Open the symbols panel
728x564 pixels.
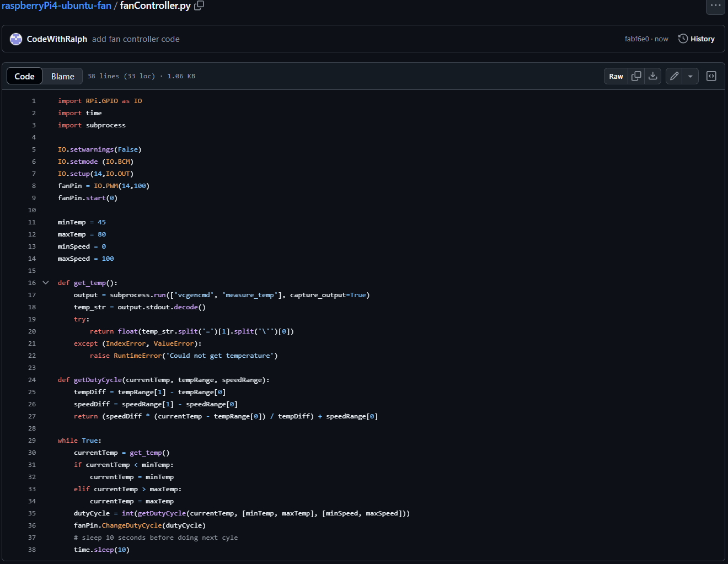pos(711,76)
